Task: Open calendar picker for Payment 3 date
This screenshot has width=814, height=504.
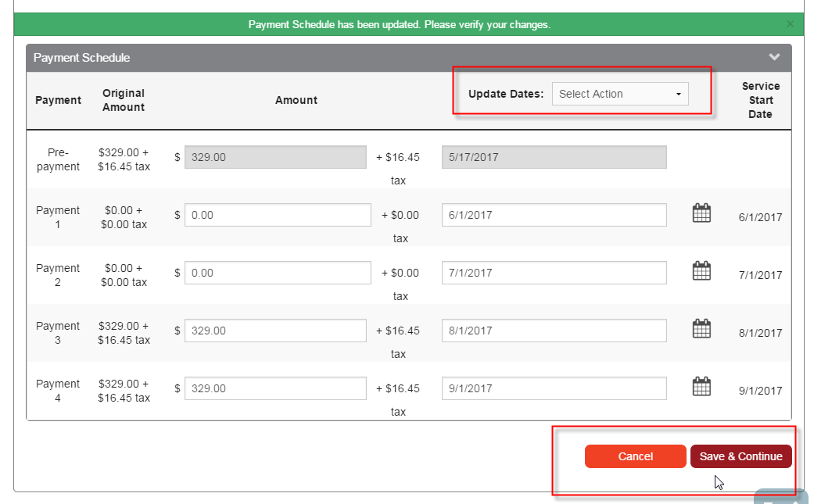Action: pyautogui.click(x=701, y=329)
